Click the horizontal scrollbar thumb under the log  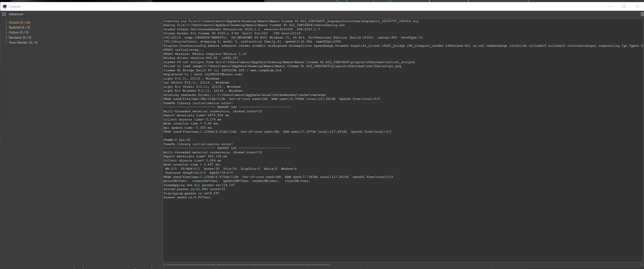point(248,265)
